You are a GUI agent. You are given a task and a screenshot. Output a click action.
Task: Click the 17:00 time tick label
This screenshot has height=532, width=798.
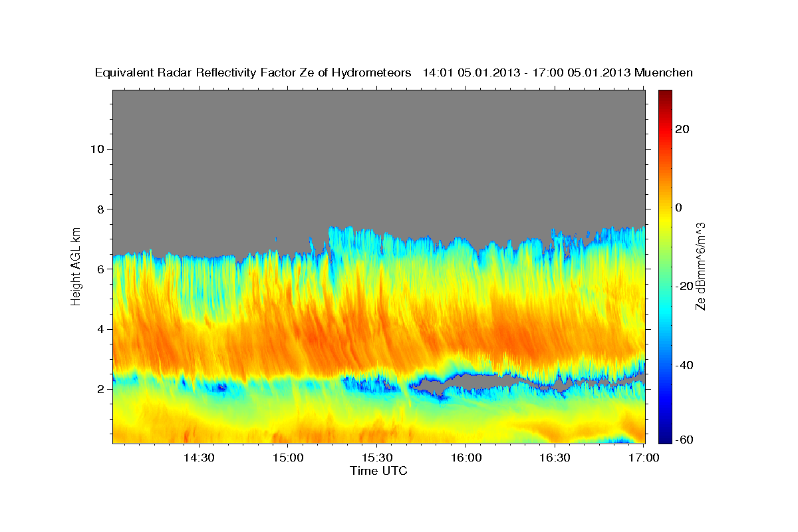pos(643,458)
